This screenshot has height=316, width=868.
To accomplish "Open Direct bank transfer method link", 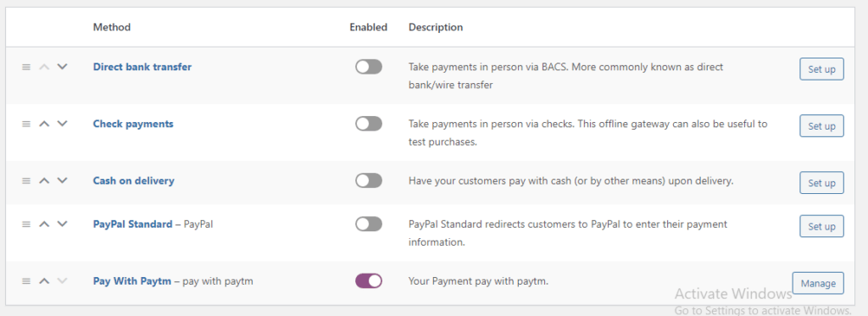I will pos(142,67).
